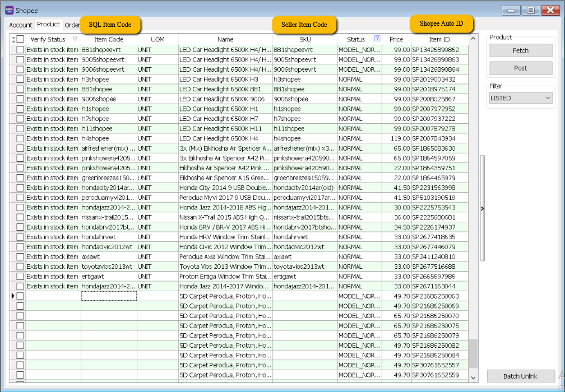
Task: Click the Shopee app icon in title bar
Action: 9,10
